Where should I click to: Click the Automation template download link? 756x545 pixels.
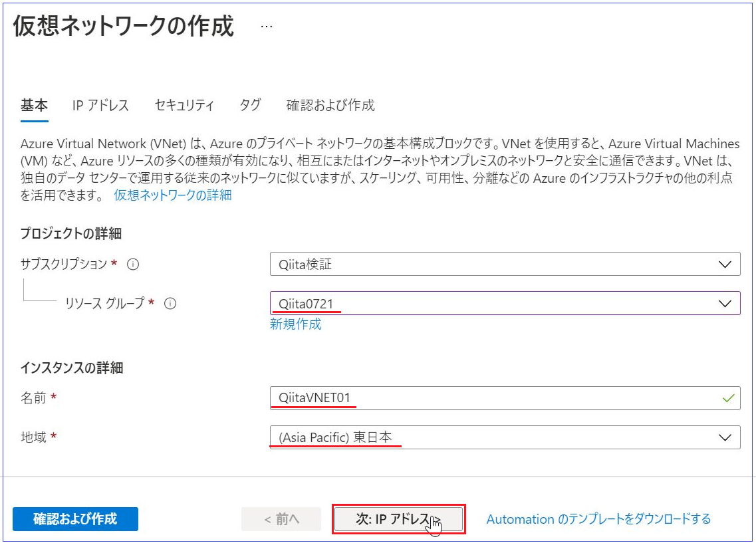[x=598, y=519]
